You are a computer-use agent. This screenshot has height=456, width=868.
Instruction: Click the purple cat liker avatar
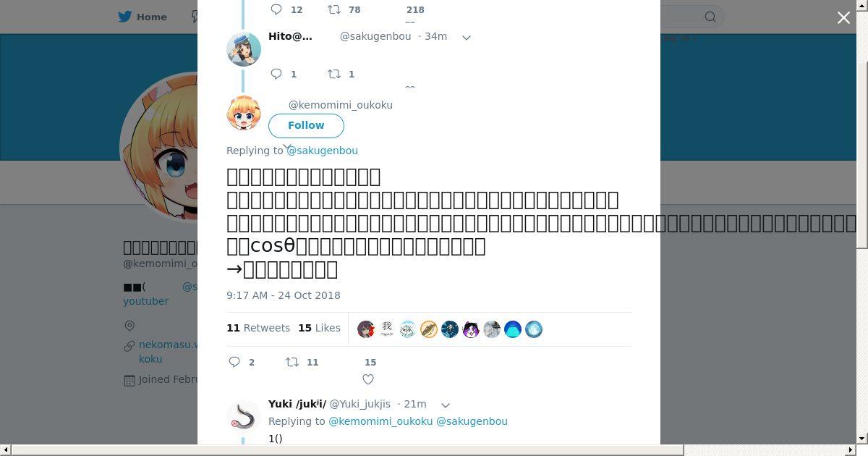tap(471, 329)
